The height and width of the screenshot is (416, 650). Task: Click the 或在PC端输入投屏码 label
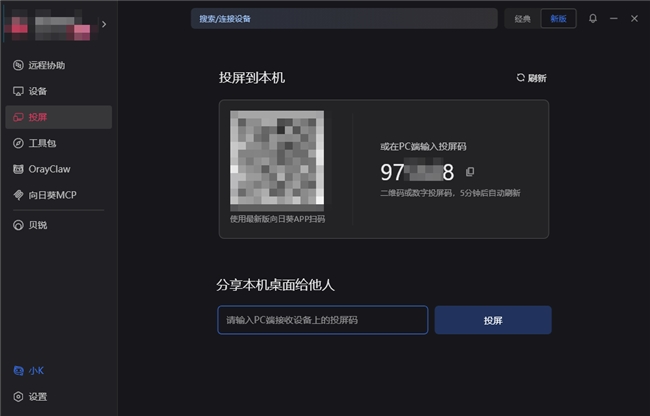(x=423, y=146)
